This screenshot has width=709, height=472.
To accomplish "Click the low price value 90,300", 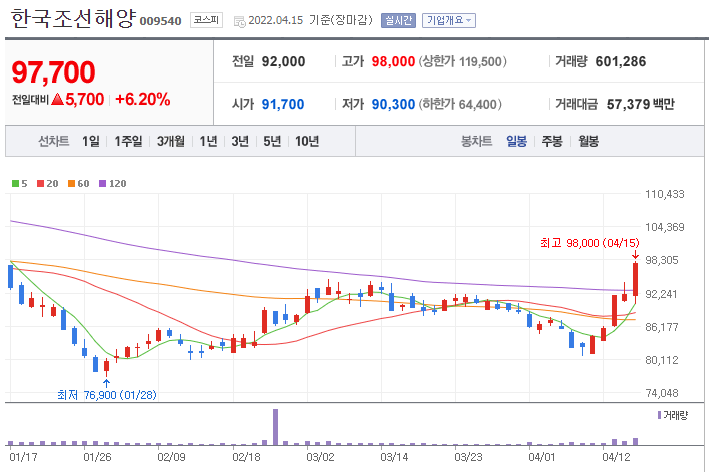I will click(x=393, y=104).
